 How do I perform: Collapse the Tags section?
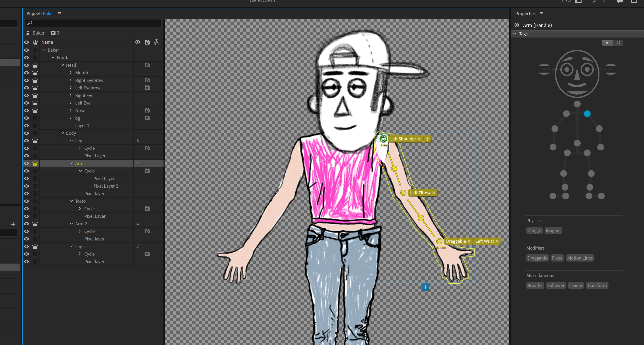[515, 34]
